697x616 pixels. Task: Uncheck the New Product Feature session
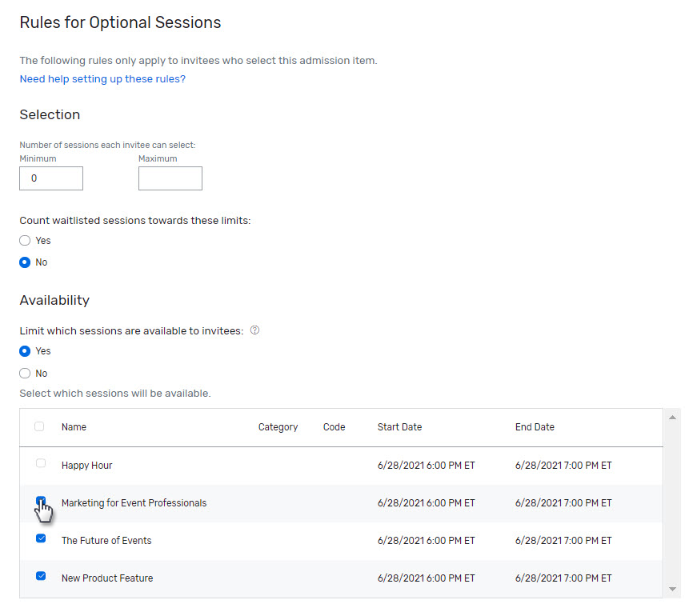point(40,576)
